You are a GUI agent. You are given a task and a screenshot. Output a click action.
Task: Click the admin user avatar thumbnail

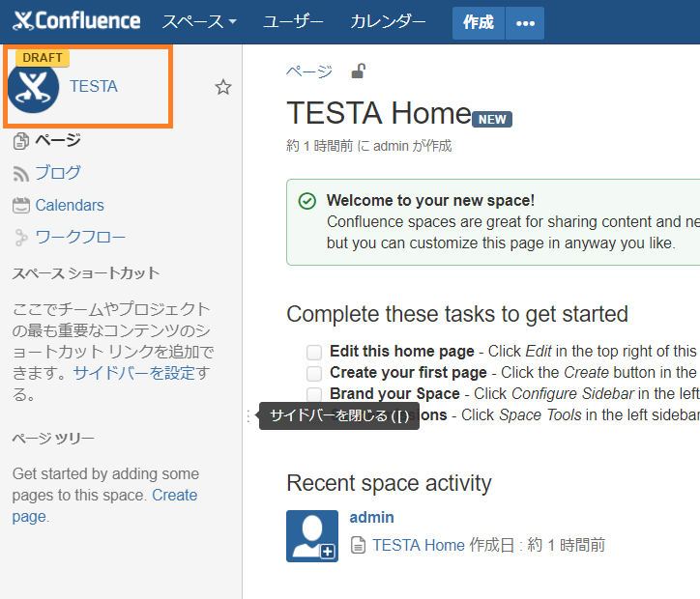tap(312, 536)
